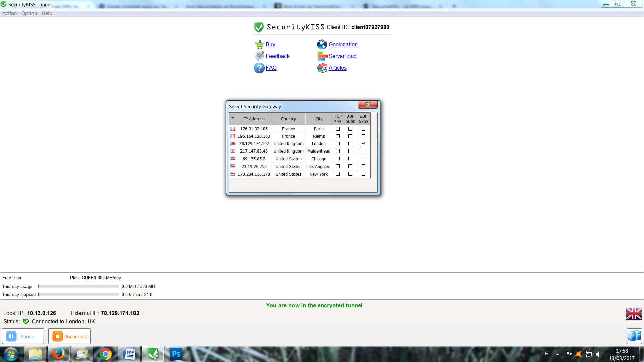644x362 pixels.
Task: Open the Geolocation link
Action: (343, 44)
